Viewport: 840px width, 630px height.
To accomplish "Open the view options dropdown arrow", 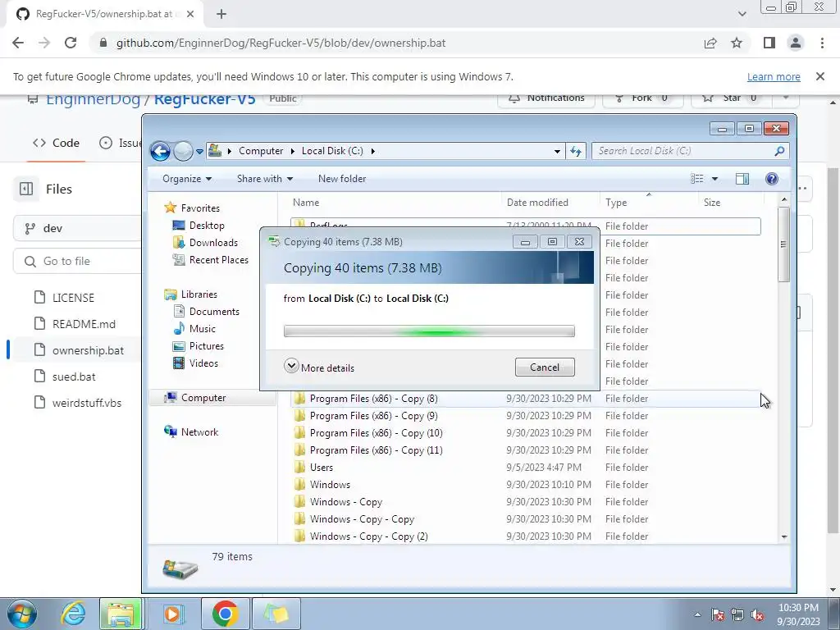I will (x=714, y=179).
